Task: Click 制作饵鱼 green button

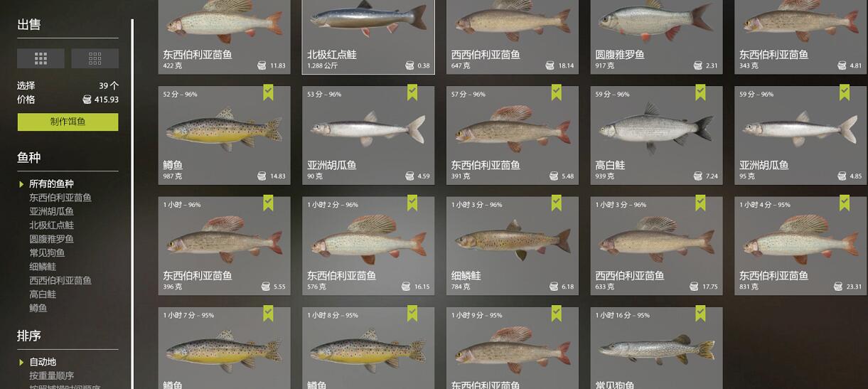Action: (68, 122)
